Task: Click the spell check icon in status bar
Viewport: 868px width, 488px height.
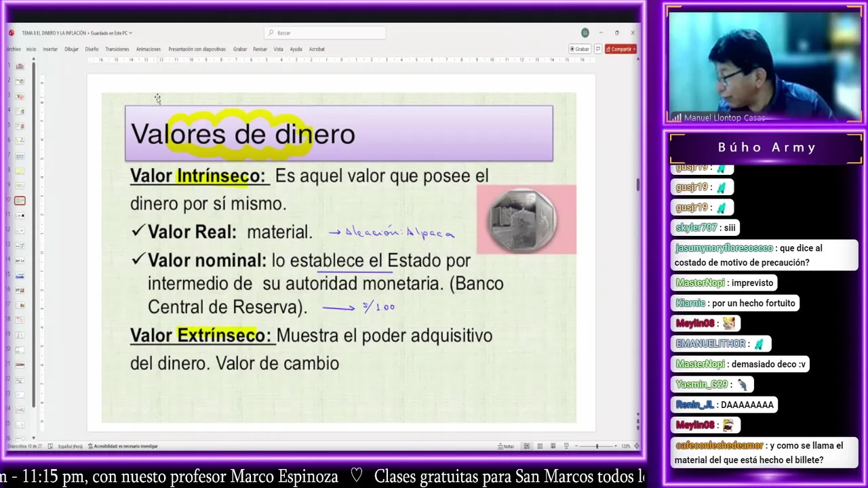Action: [50, 446]
